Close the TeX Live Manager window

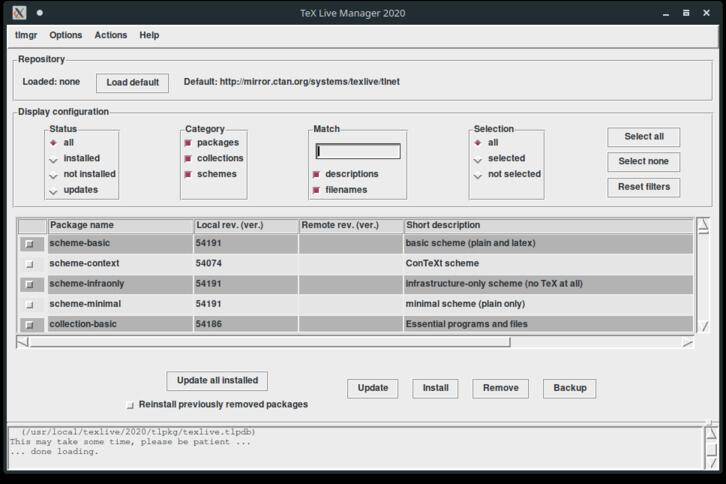coord(707,13)
